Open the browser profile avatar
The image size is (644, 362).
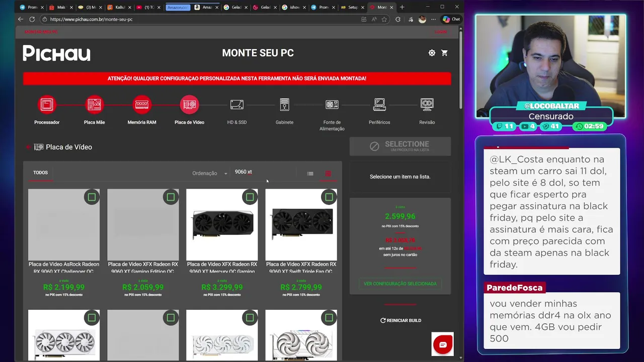tap(422, 19)
